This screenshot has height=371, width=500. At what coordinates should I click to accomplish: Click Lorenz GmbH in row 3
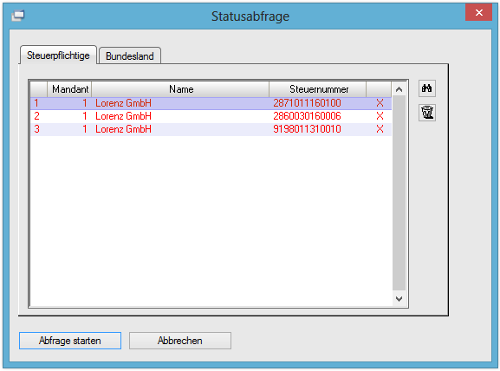[x=123, y=129]
